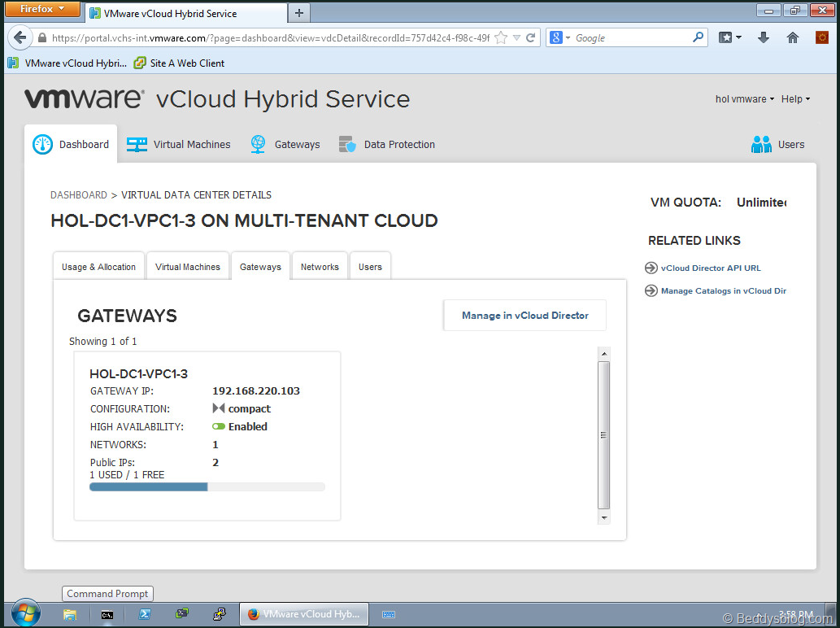Select the VMware vCloud Hybrid Service browser tab
This screenshot has height=628, width=840.
186,13
